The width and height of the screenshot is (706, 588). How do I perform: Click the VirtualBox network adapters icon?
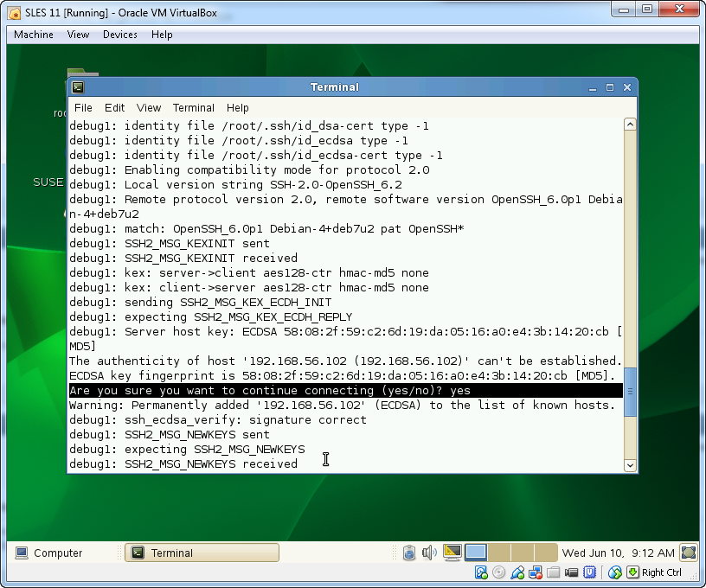click(x=536, y=572)
